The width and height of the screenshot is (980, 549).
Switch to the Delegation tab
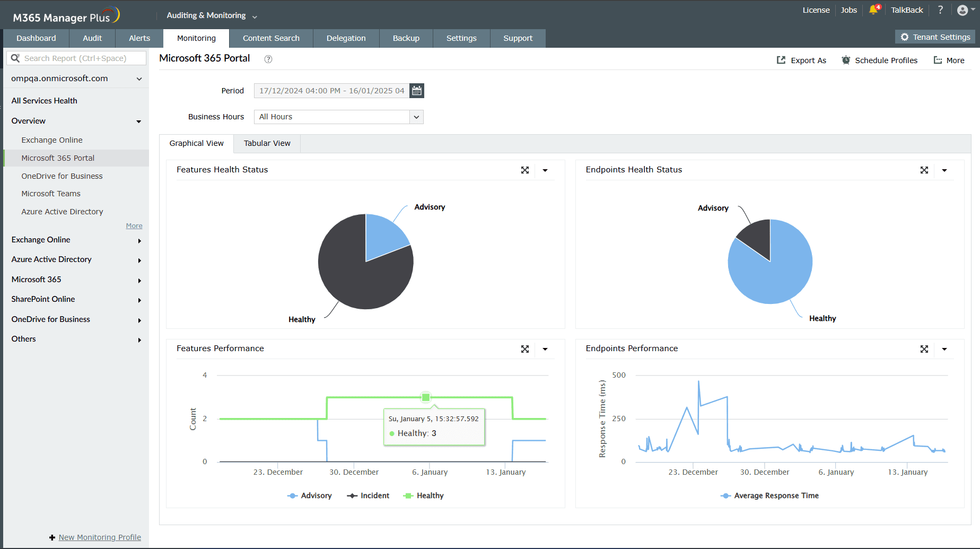(346, 38)
